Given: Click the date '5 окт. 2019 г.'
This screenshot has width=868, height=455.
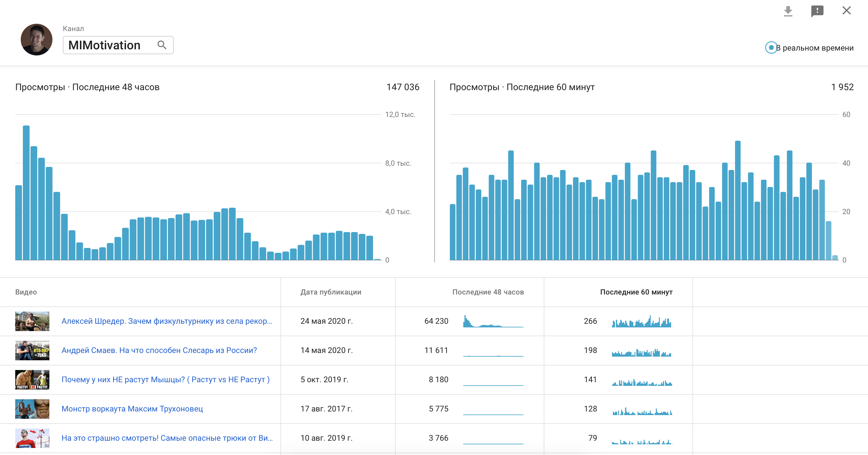Looking at the screenshot, I should click(324, 379).
